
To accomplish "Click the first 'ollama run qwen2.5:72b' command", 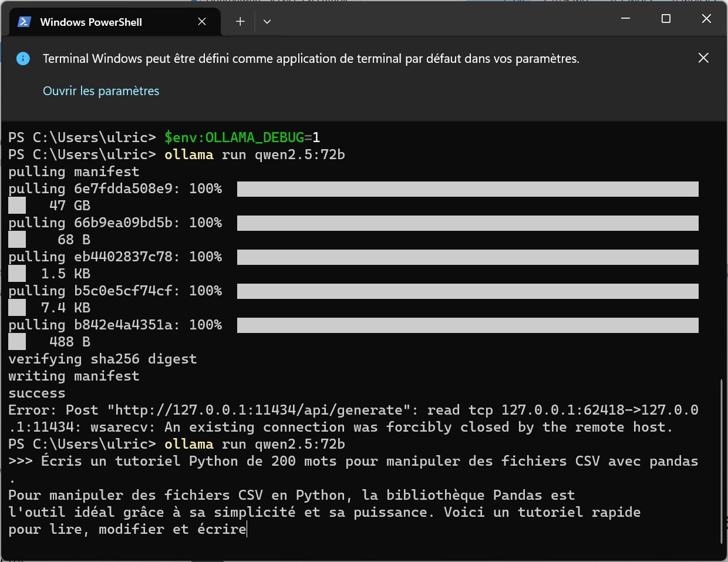I will click(254, 154).
